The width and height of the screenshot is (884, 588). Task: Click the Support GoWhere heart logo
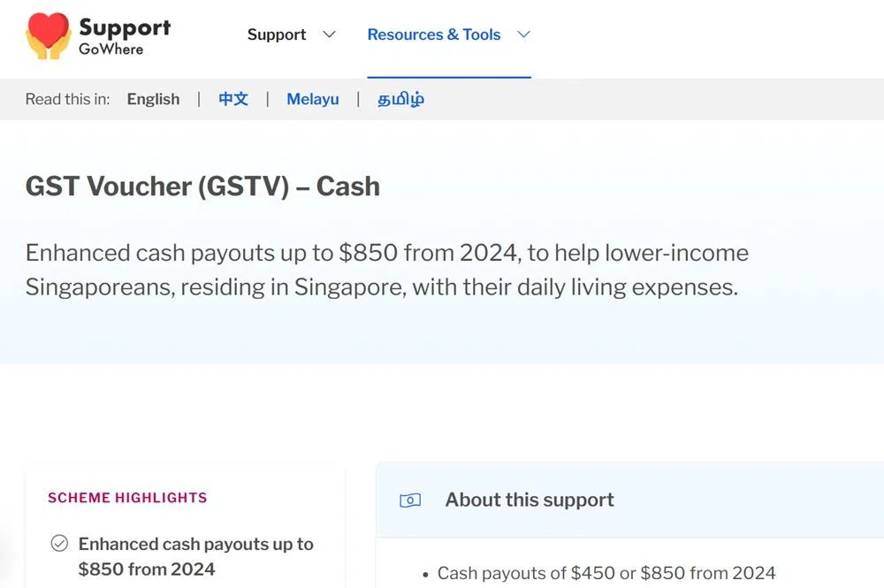pyautogui.click(x=48, y=35)
